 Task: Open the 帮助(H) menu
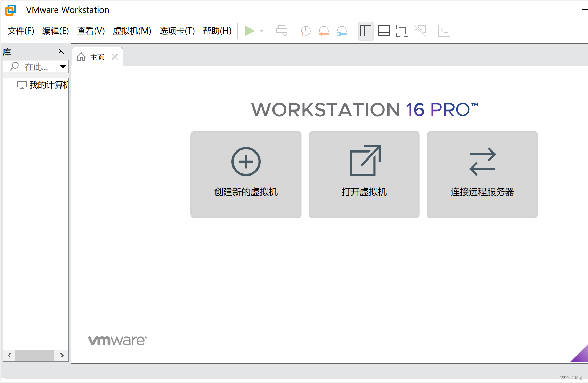(x=217, y=31)
